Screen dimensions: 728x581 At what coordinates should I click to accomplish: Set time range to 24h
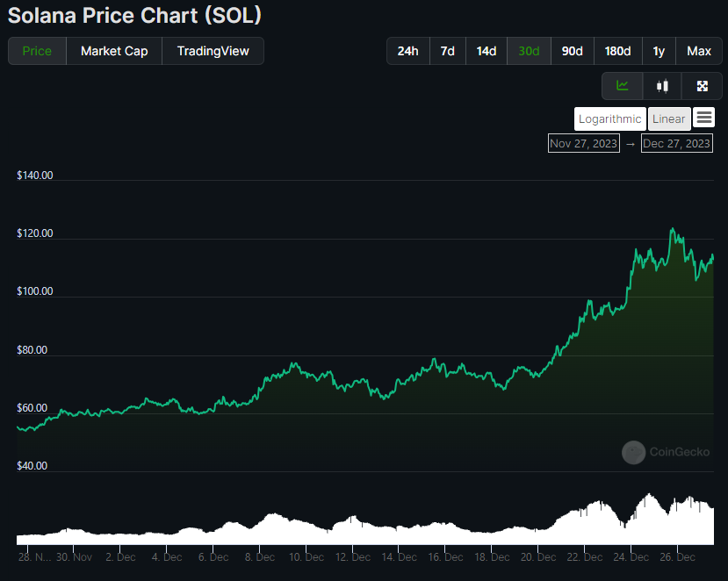[x=408, y=51]
